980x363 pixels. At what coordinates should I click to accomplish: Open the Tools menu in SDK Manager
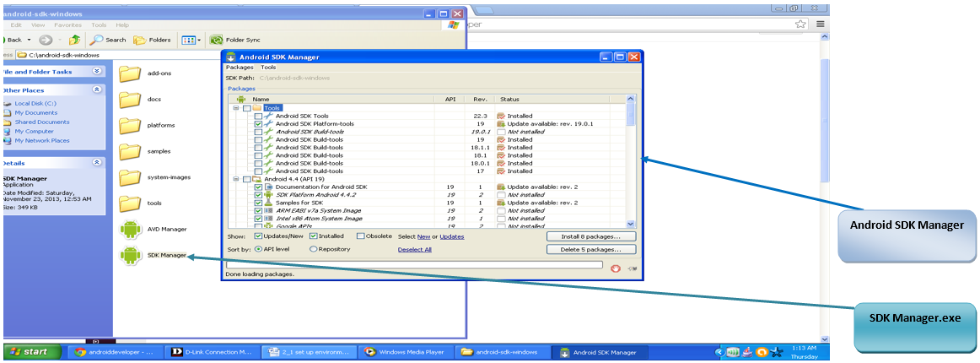(268, 67)
